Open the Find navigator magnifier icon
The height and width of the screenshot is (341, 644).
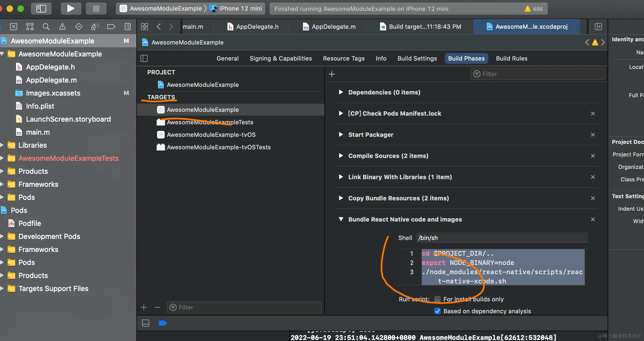46,27
